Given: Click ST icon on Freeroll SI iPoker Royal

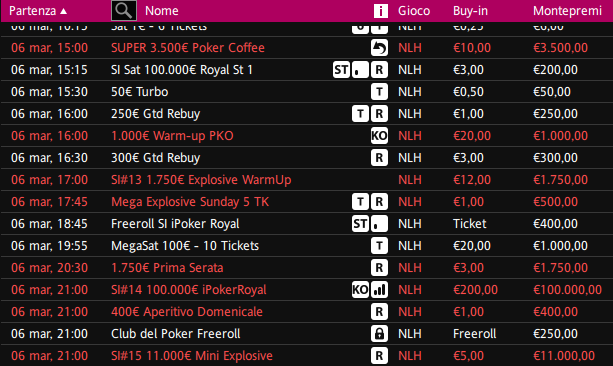Looking at the screenshot, I should pyautogui.click(x=360, y=224).
